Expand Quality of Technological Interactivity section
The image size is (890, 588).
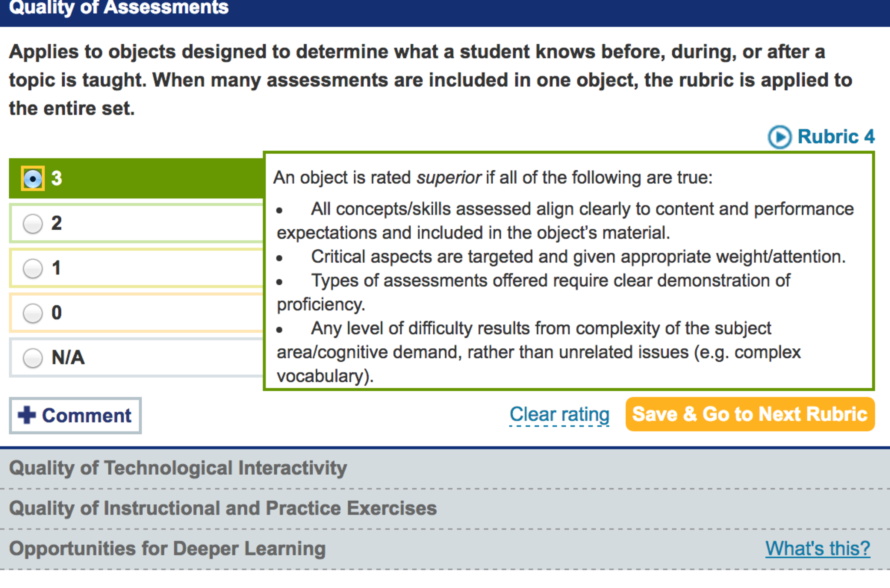click(x=178, y=468)
